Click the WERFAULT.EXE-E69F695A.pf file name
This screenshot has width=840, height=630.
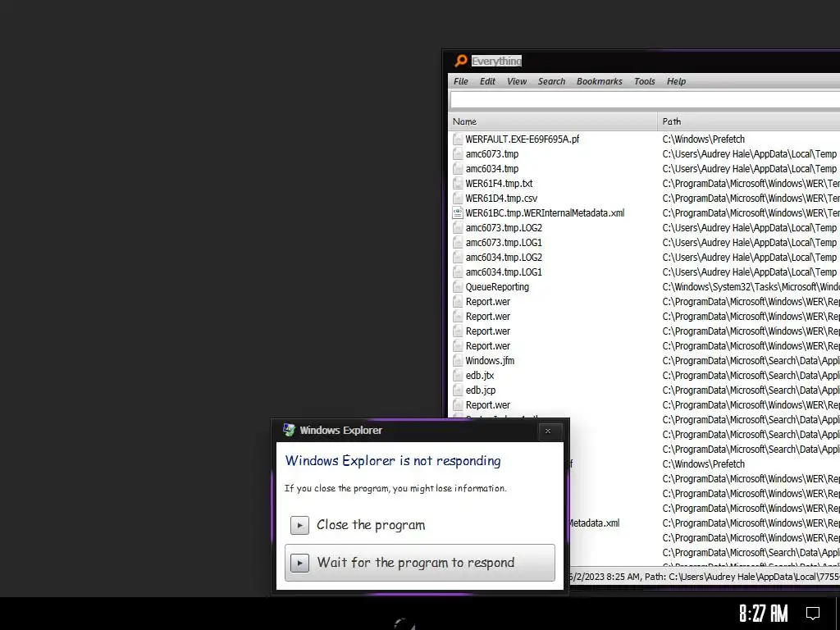click(523, 139)
